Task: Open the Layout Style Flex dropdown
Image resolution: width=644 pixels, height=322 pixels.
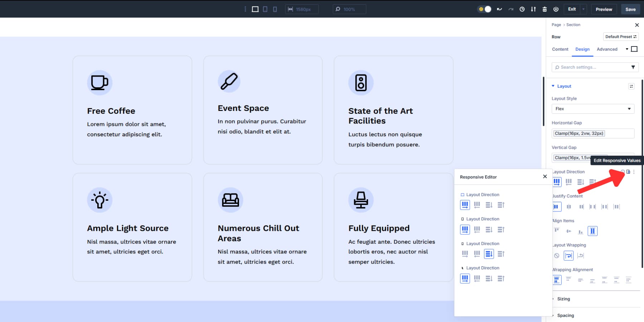Action: (593, 109)
